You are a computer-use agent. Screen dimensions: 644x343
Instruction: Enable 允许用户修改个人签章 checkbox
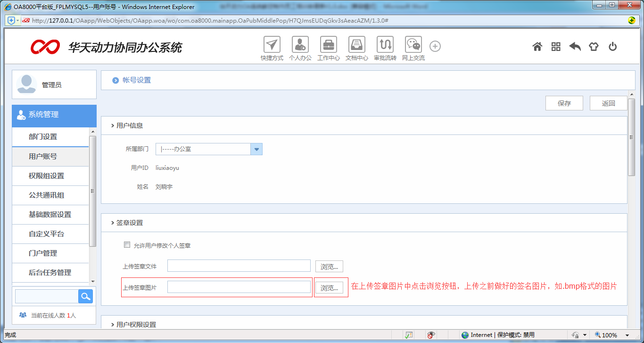(127, 244)
